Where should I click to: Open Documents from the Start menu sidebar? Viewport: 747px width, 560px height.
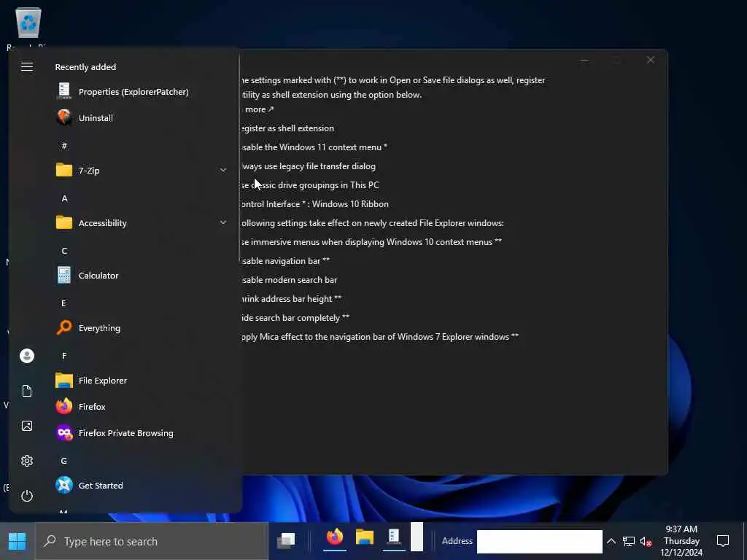pos(27,391)
